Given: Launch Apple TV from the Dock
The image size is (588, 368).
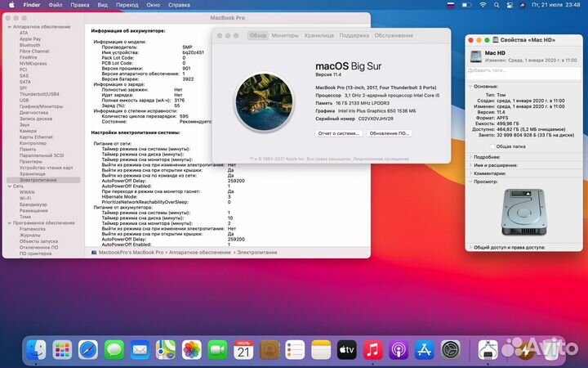Looking at the screenshot, I should 347,350.
